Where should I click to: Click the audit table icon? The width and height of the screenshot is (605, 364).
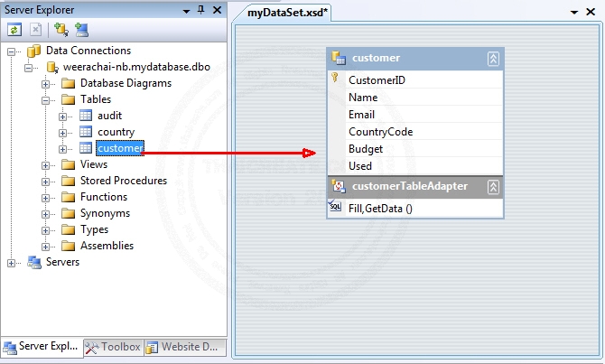click(86, 116)
